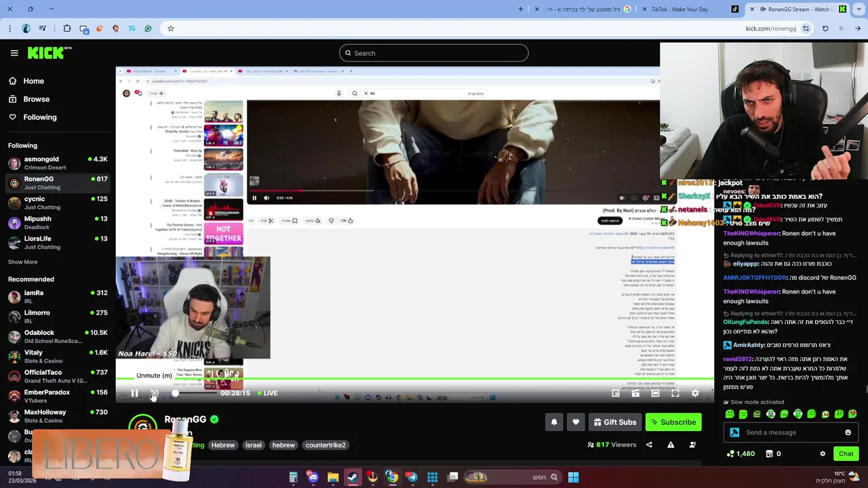Open MaxHolloway recommended channel

(58, 416)
